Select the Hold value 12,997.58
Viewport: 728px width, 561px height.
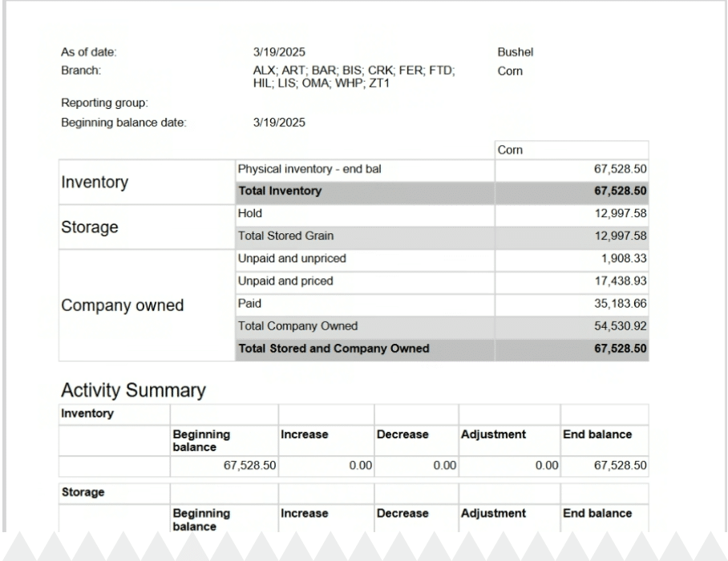pyautogui.click(x=620, y=213)
